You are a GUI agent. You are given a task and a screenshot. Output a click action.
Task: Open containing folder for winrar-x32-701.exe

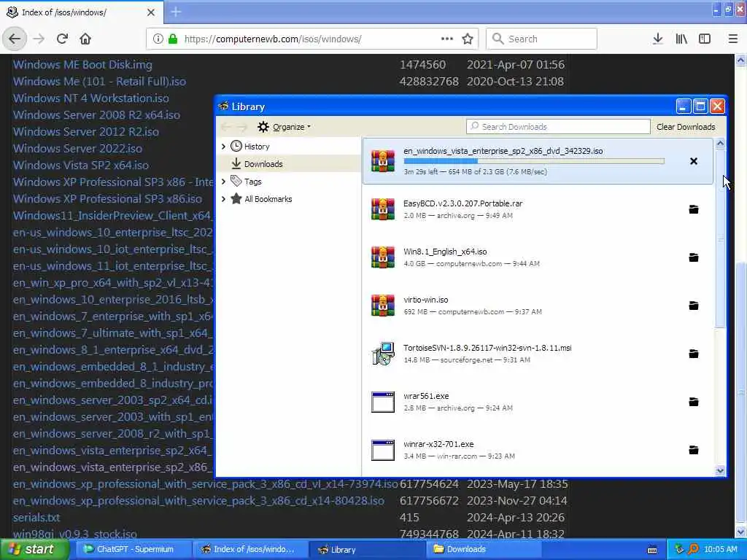click(694, 449)
